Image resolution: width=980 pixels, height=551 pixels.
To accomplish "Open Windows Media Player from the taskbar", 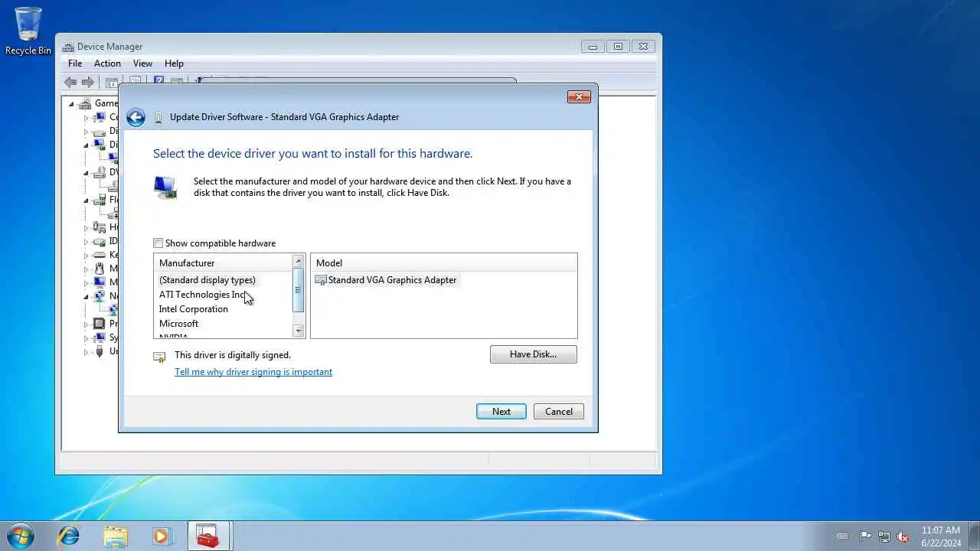I will coord(162,536).
